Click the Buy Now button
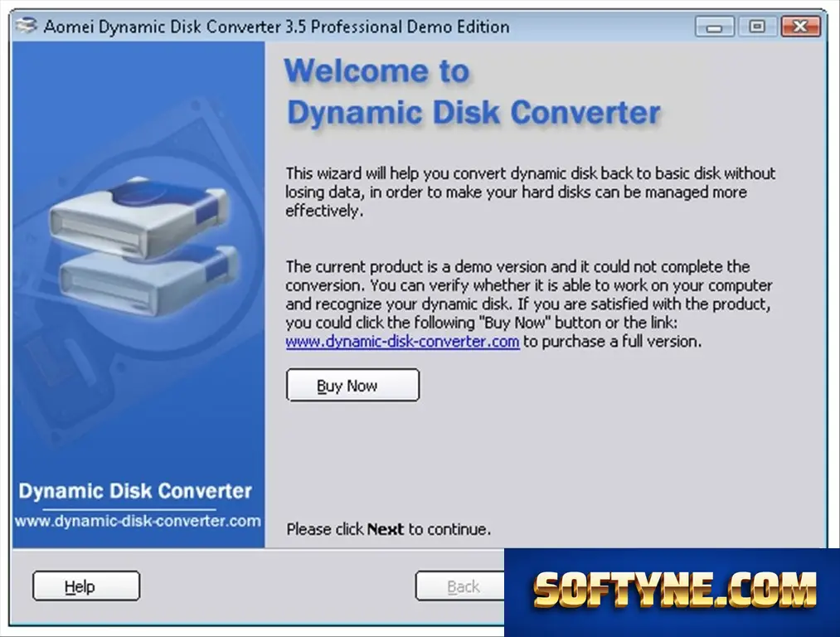This screenshot has height=637, width=840. (352, 385)
